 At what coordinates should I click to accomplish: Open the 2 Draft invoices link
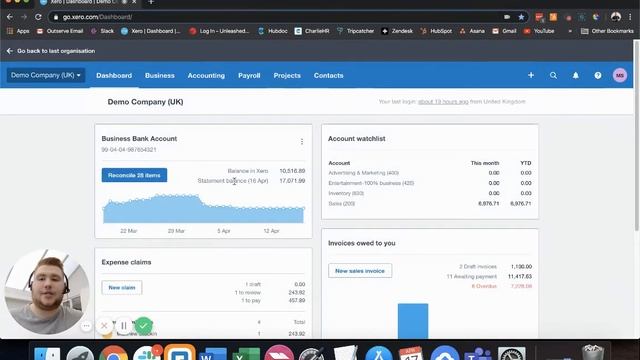tap(478, 267)
